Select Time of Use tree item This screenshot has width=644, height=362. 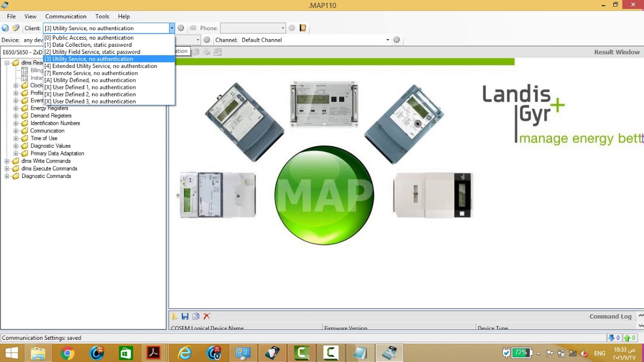point(44,138)
